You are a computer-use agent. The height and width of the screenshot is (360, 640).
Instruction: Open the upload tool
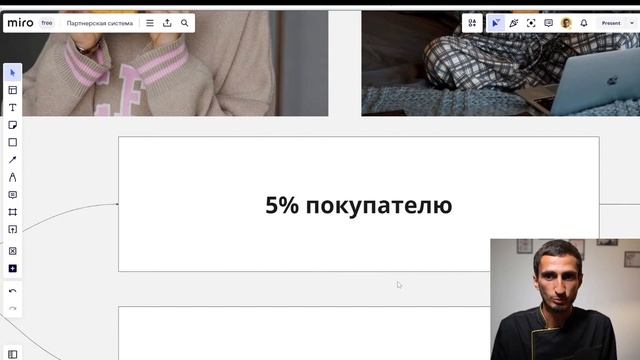(13, 229)
